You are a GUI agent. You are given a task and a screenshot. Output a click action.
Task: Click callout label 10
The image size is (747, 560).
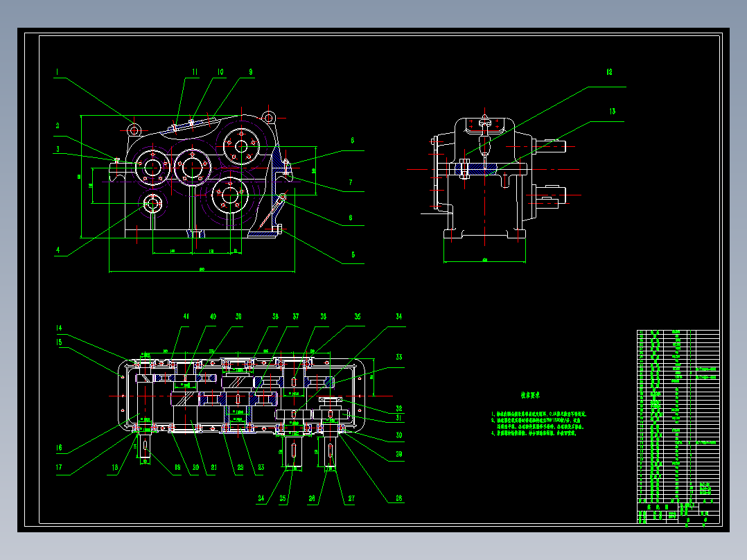[x=220, y=72]
